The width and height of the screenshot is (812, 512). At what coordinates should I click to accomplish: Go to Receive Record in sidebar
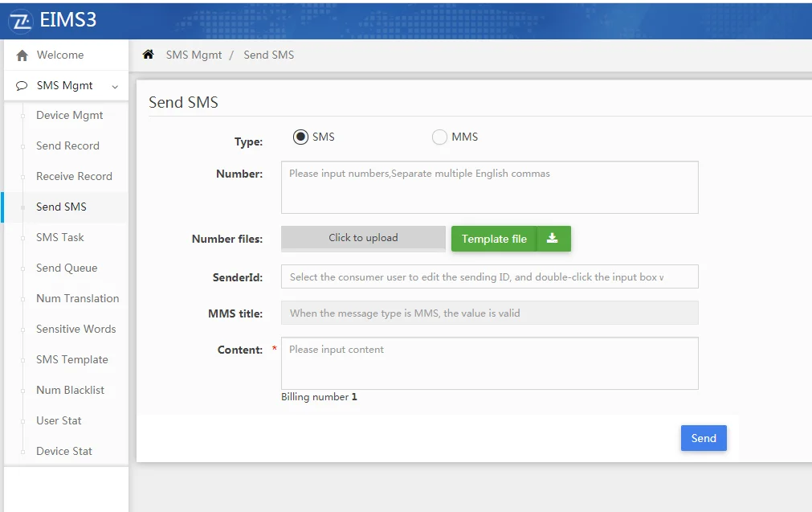pos(74,176)
